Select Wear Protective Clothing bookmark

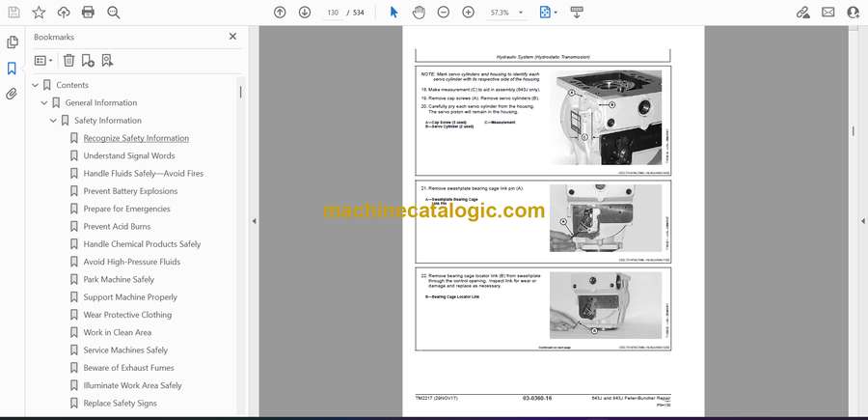point(127,315)
